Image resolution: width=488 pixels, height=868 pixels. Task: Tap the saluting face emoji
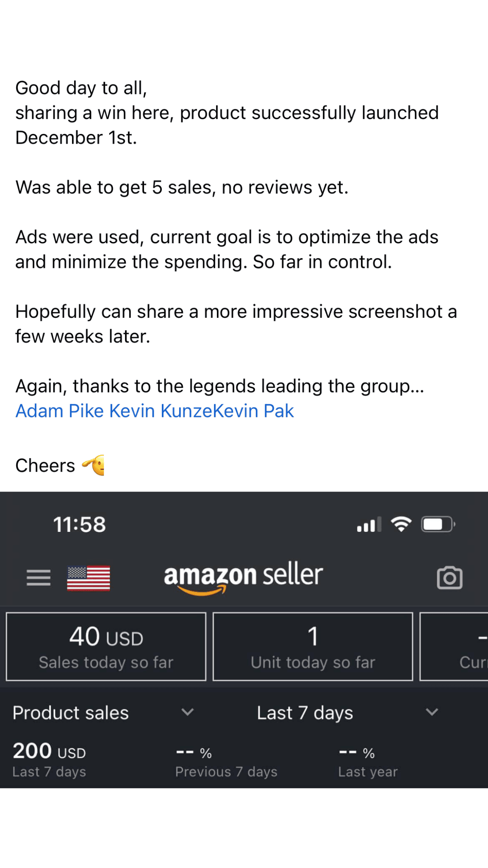click(94, 465)
